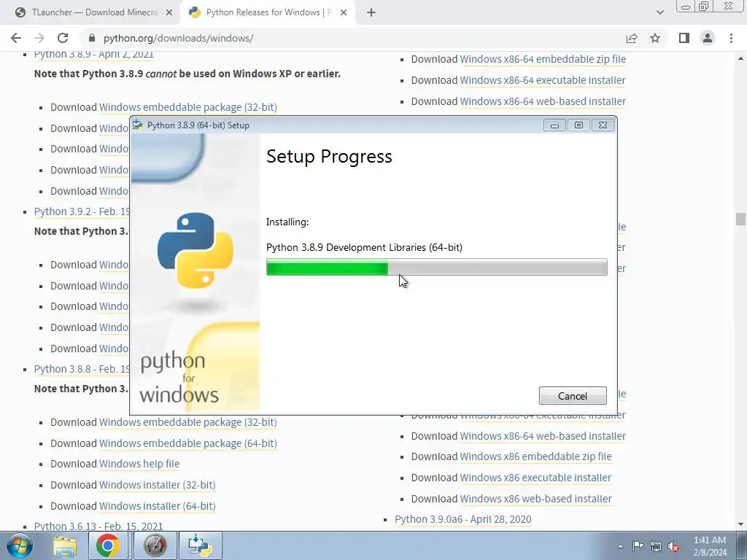This screenshot has width=747, height=560.
Task: Download Windows x86 embeddable zip file
Action: click(x=535, y=456)
